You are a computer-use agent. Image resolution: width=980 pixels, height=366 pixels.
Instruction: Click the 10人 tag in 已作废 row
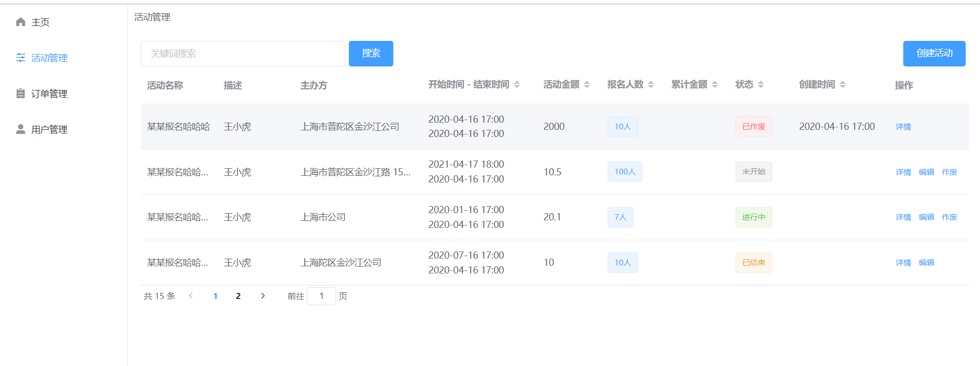point(623,126)
